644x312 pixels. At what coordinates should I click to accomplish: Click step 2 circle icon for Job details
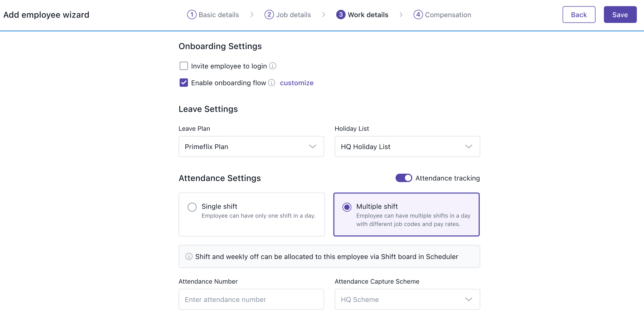click(x=269, y=15)
